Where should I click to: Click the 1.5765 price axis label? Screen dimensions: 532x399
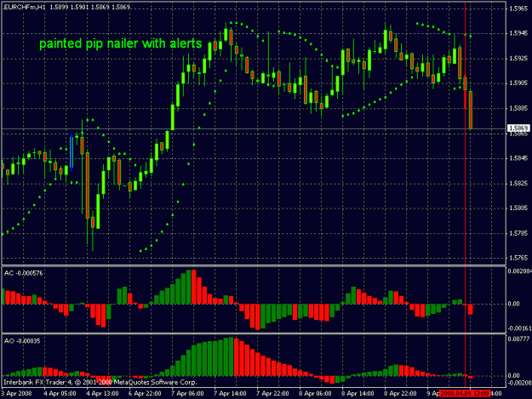coord(518,258)
